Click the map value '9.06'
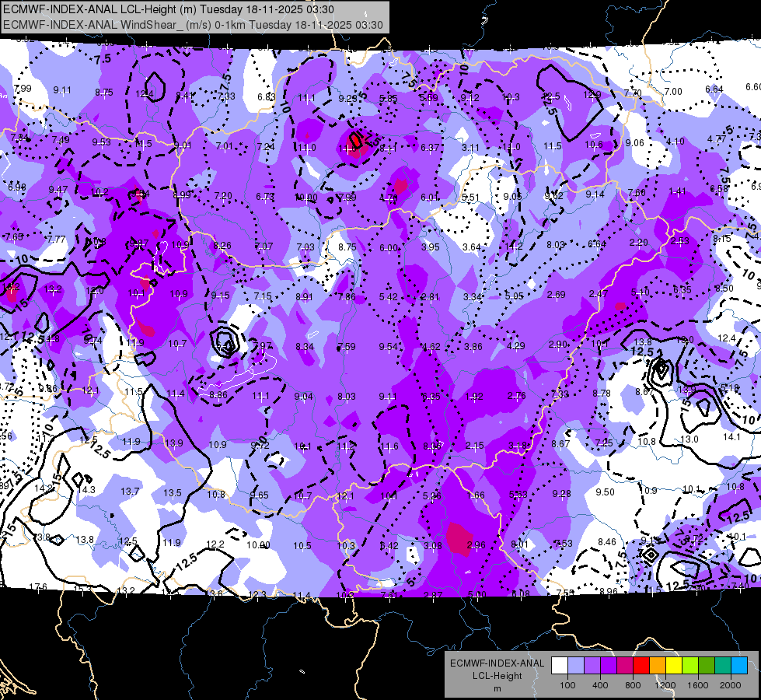The image size is (761, 700). pyautogui.click(x=635, y=143)
